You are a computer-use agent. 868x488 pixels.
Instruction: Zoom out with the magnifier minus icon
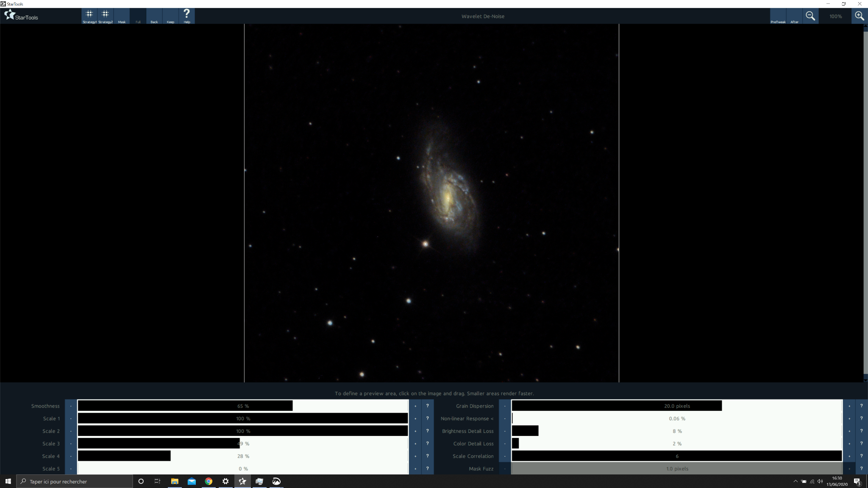810,16
